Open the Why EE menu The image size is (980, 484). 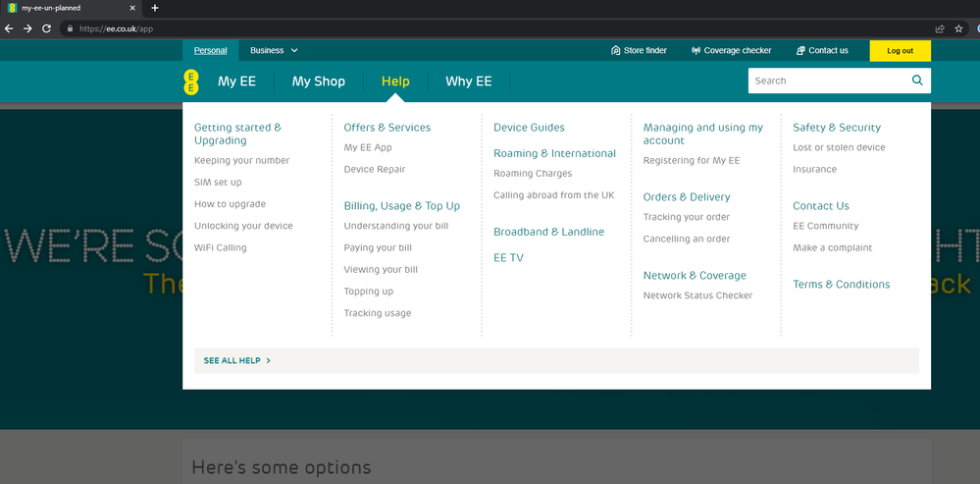tap(469, 81)
